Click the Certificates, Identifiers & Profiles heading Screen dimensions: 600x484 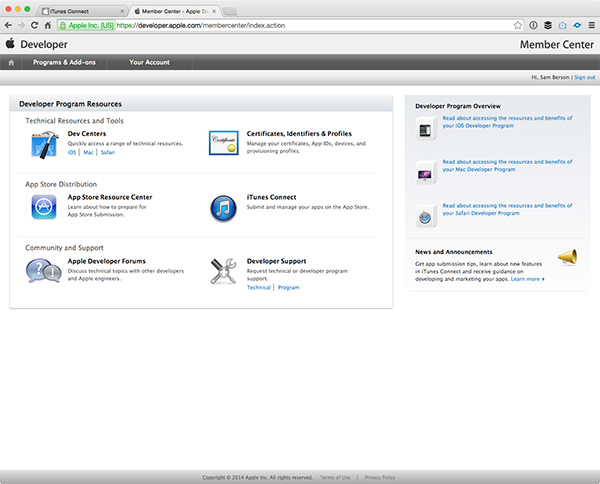coord(299,134)
